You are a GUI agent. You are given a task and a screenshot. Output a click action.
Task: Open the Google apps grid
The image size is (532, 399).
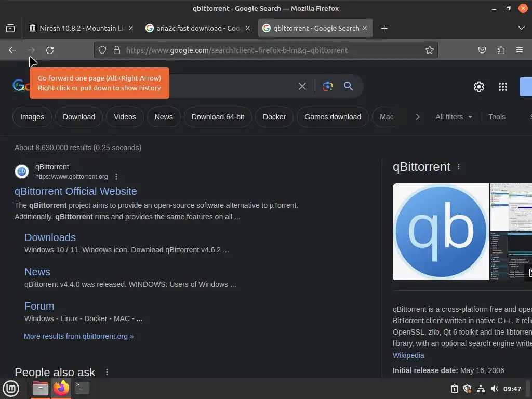tap(503, 87)
